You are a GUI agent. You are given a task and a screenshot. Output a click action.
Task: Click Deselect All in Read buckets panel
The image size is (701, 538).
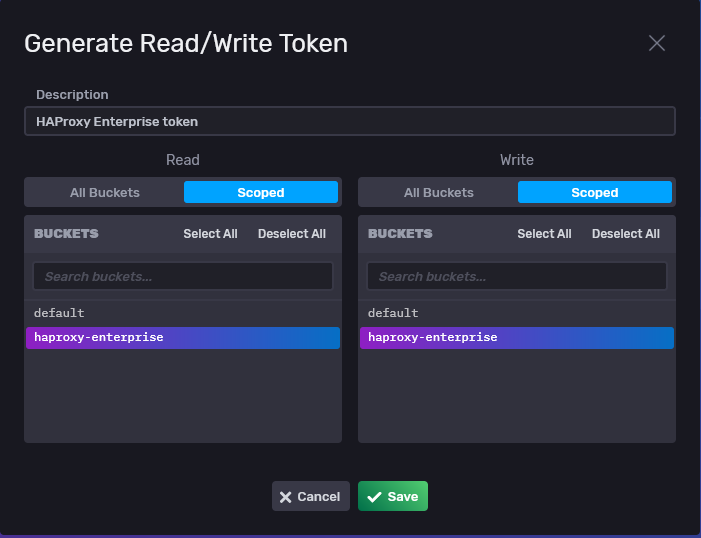coord(292,234)
